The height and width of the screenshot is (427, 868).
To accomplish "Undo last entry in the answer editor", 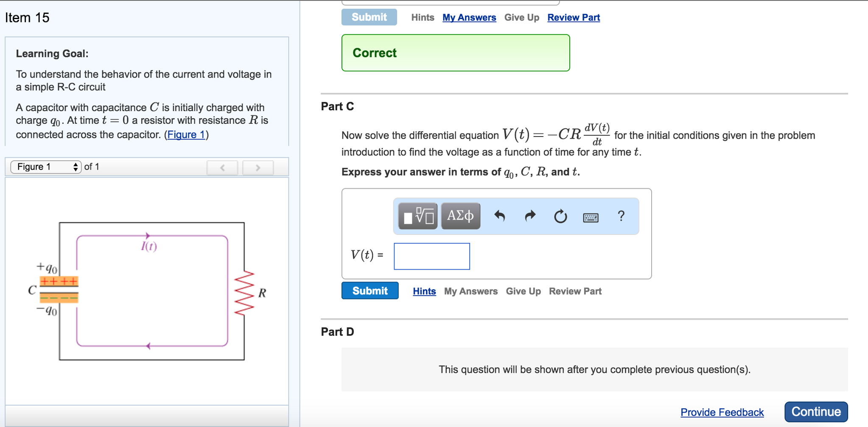I will [501, 216].
